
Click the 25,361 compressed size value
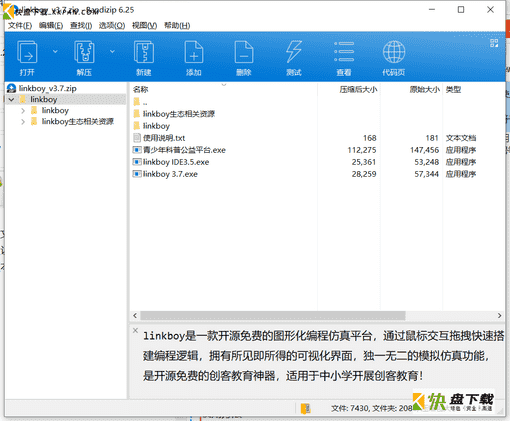pos(364,162)
